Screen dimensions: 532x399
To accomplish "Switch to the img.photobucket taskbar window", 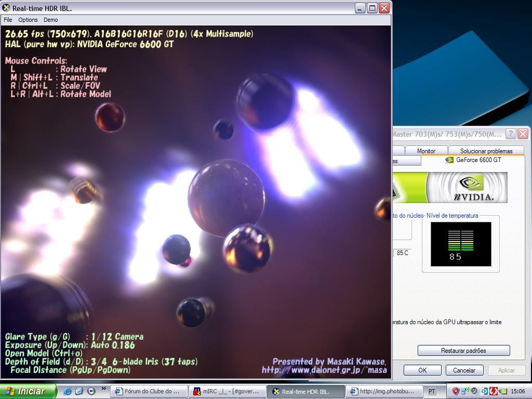I will [384, 391].
